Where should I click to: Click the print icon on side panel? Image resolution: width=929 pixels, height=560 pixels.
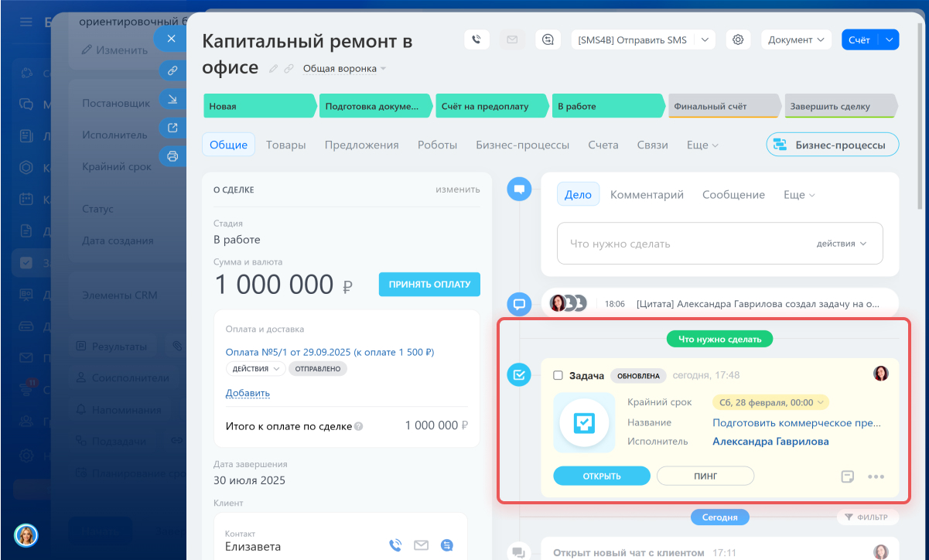click(172, 156)
